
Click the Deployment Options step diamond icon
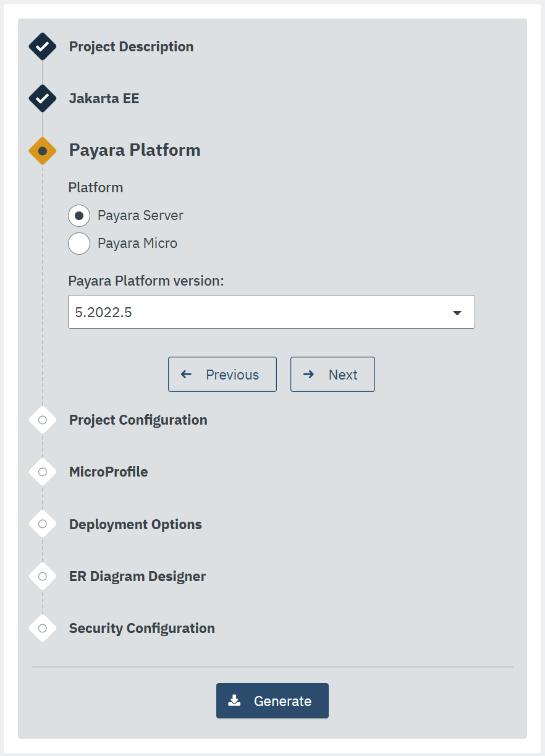42,524
